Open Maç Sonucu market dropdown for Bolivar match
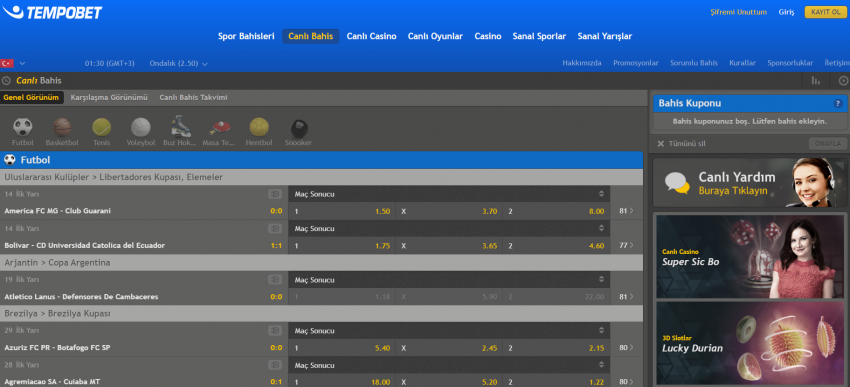 (x=449, y=228)
